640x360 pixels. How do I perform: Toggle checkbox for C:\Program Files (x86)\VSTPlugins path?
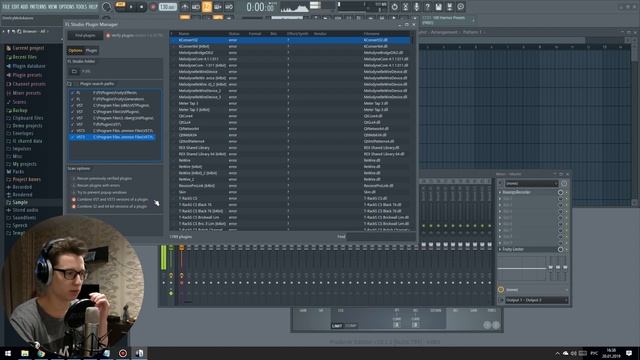coord(73,105)
